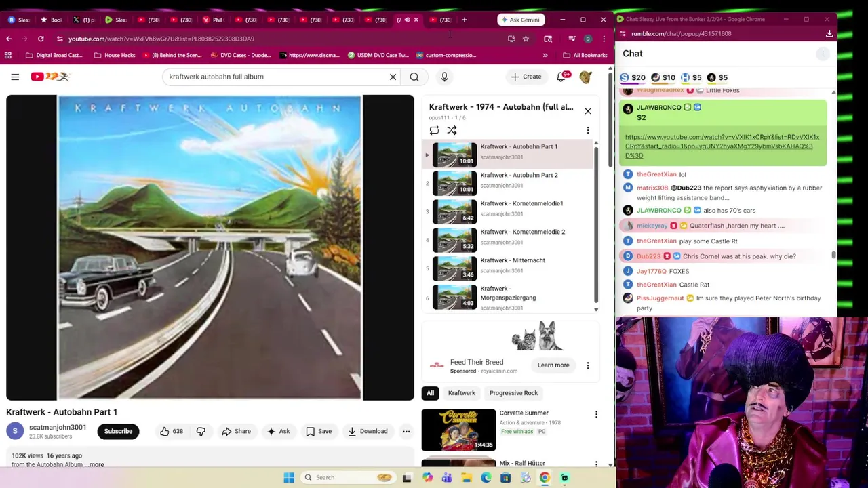Close the Autobahn playlist panel
This screenshot has width=868, height=488.
tap(588, 111)
